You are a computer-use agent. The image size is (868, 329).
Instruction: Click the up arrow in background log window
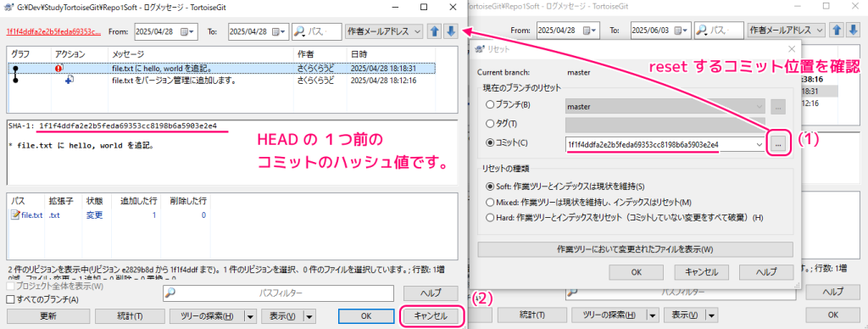(x=837, y=31)
